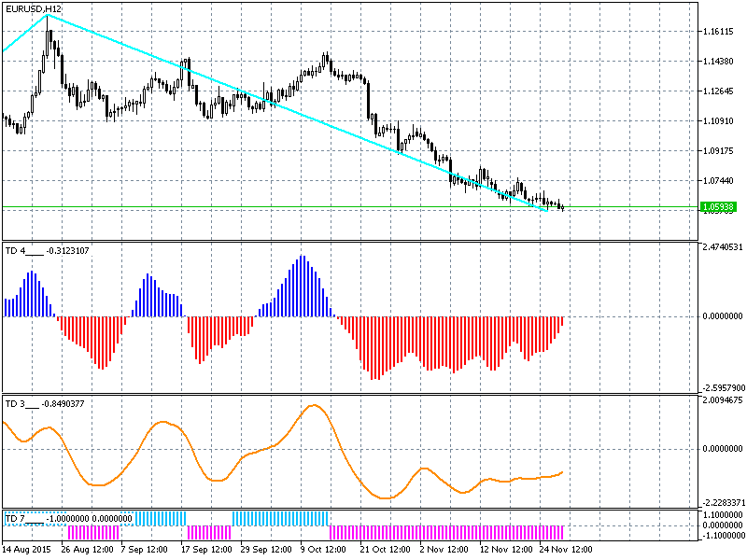
Task: Click the right end of orange TD 3 line
Action: [563, 472]
